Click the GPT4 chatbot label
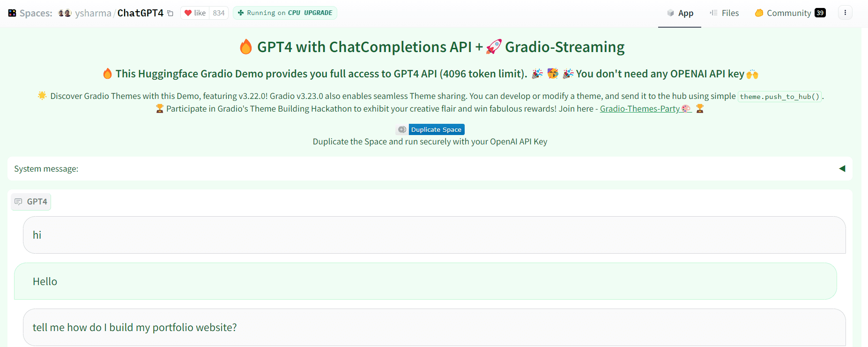The width and height of the screenshot is (868, 347). [x=31, y=202]
